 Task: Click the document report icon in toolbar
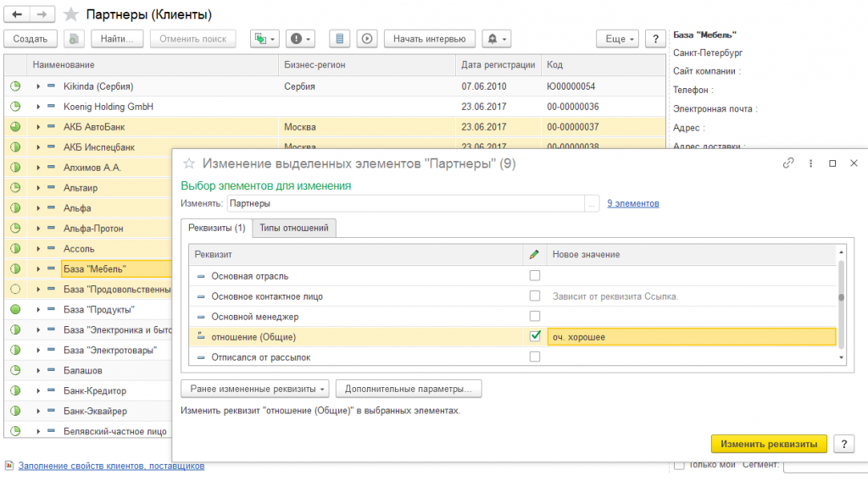[339, 39]
